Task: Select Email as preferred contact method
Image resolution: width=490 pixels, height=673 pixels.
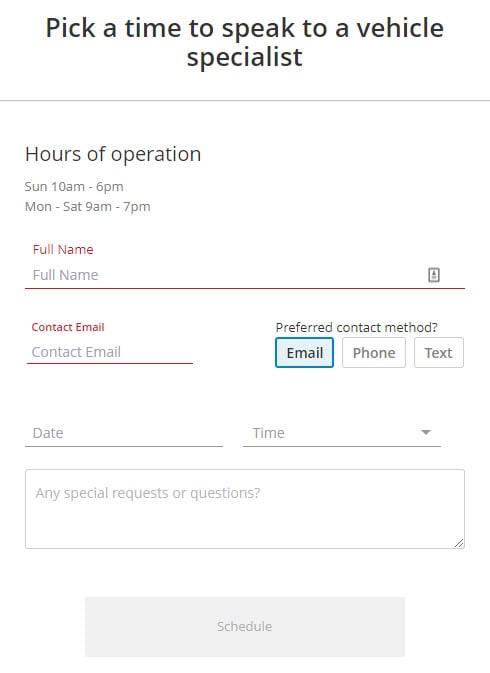Action: click(304, 352)
